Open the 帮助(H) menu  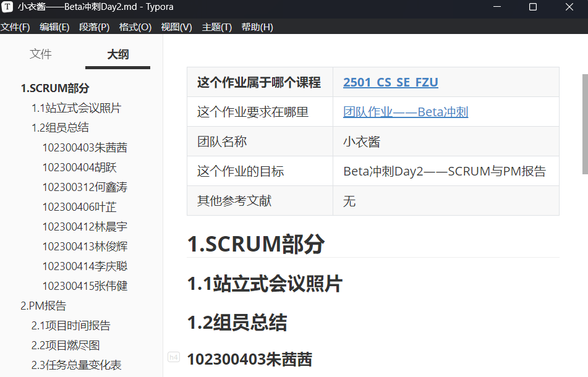pyautogui.click(x=257, y=27)
